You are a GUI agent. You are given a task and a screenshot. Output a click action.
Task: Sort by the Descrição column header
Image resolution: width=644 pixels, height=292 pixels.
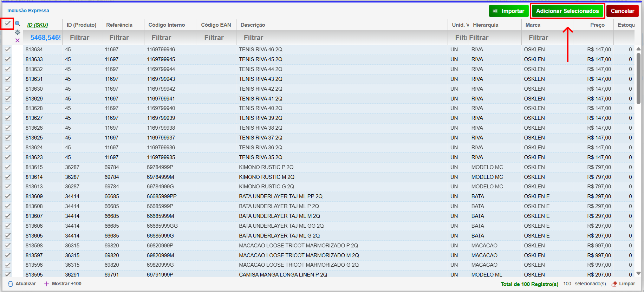[253, 25]
